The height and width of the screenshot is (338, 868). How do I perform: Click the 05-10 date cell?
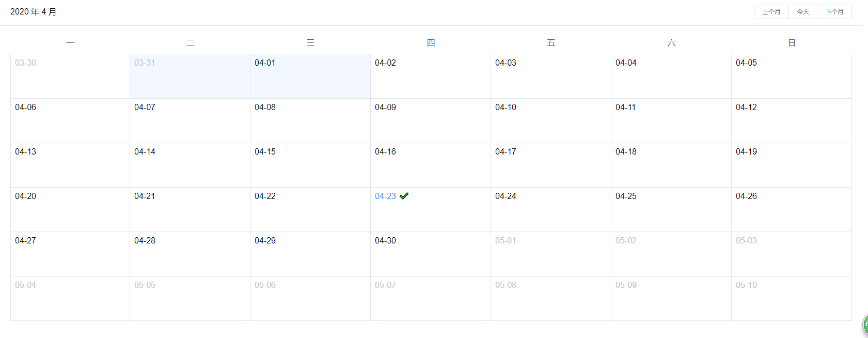tap(791, 298)
